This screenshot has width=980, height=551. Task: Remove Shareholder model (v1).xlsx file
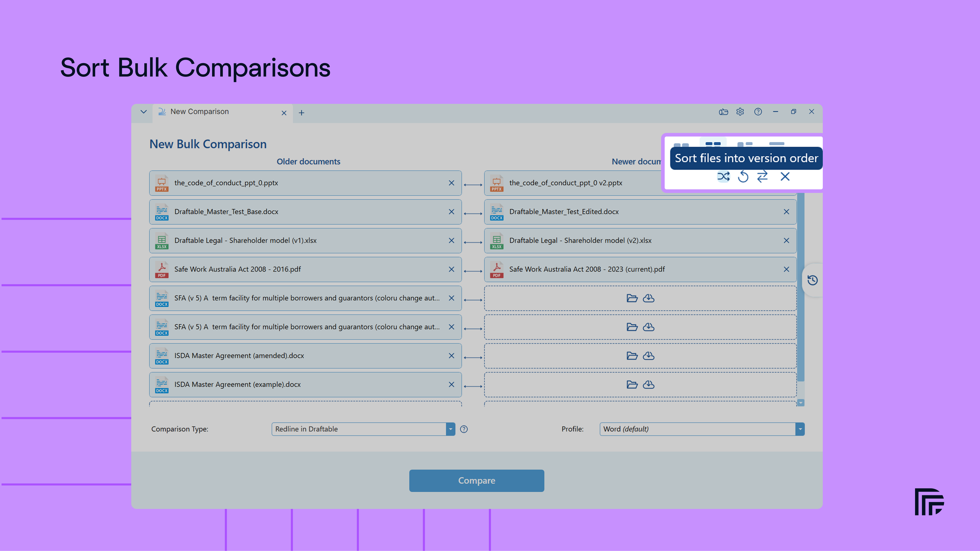point(451,240)
